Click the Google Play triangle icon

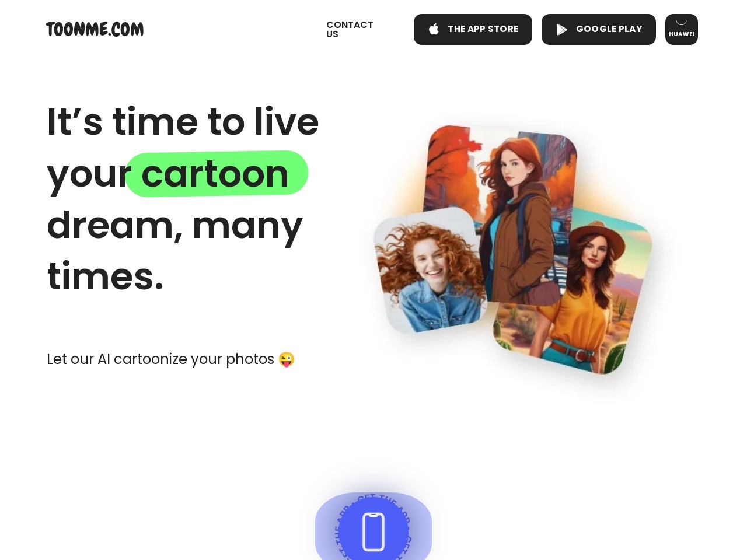pos(561,30)
